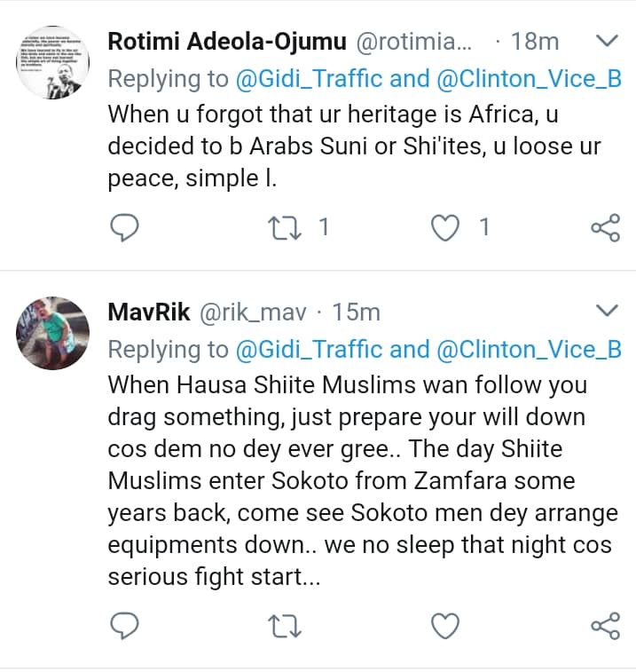
Task: Open Rotimi Adeola-Ojumu display name
Action: tap(226, 41)
